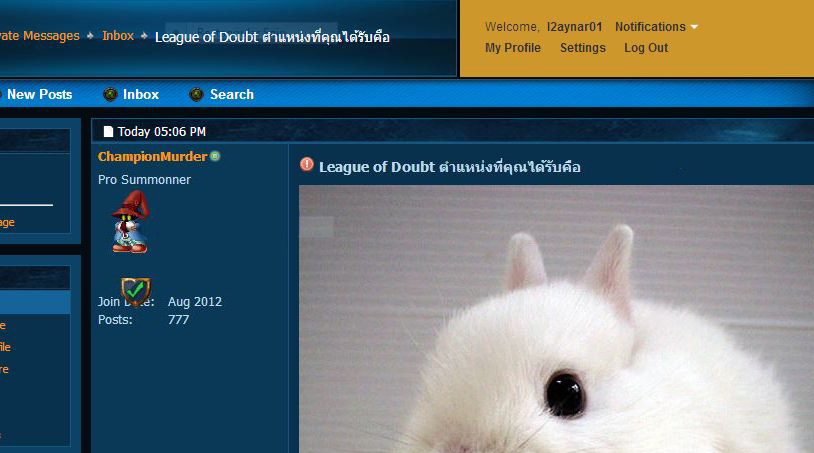
Task: Click the message title League of Doubt
Action: (x=450, y=167)
